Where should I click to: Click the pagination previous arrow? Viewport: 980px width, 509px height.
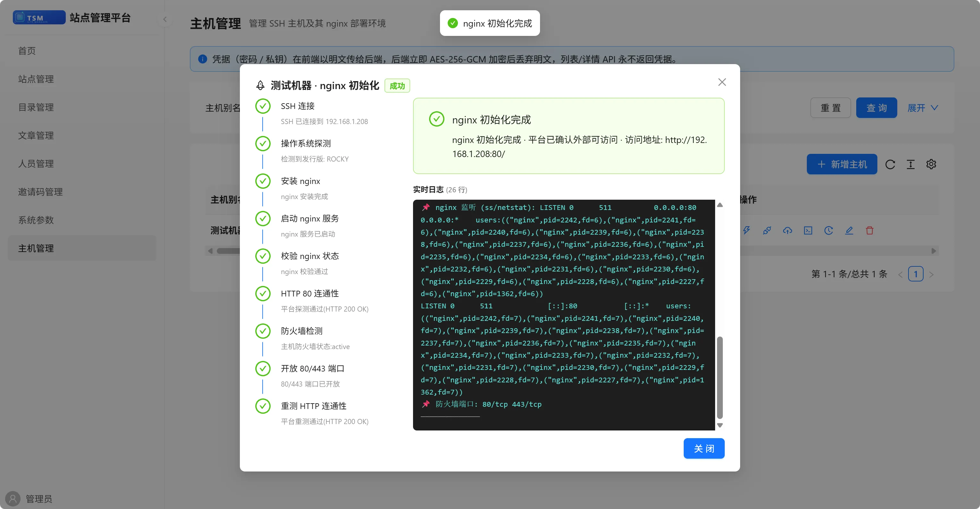[x=900, y=274]
